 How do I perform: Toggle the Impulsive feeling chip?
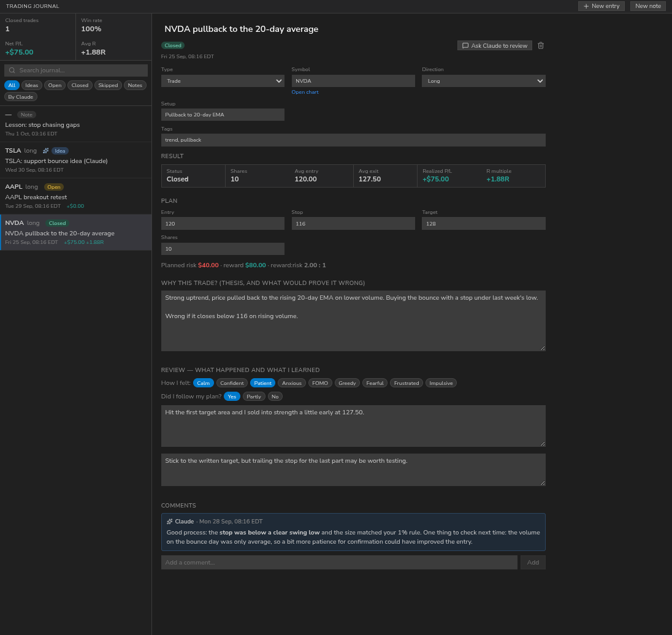click(441, 383)
